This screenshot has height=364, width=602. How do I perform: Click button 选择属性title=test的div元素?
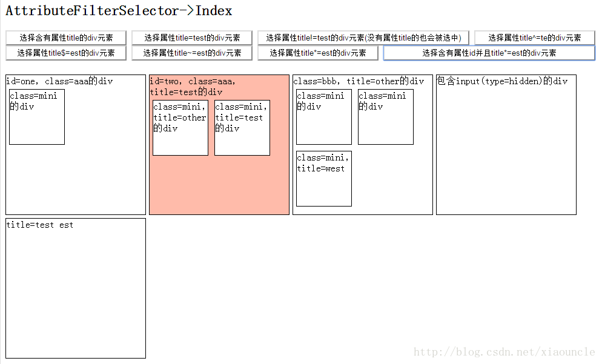(x=192, y=38)
